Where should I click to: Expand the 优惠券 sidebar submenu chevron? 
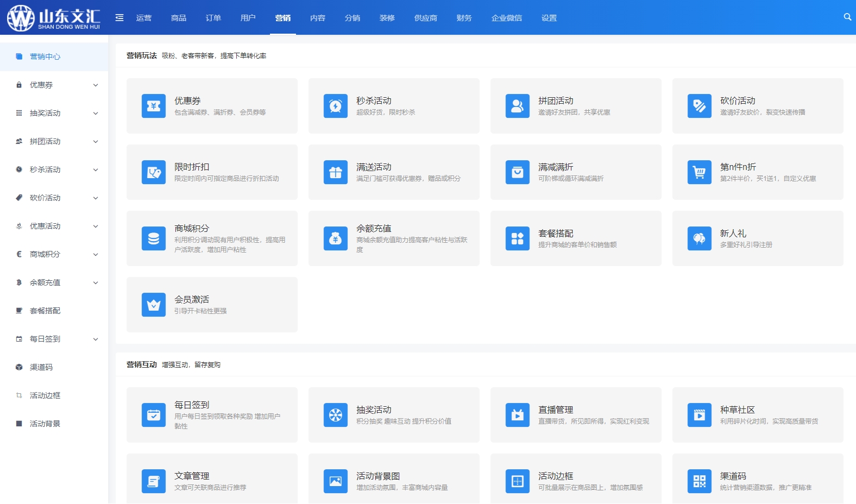(96, 85)
